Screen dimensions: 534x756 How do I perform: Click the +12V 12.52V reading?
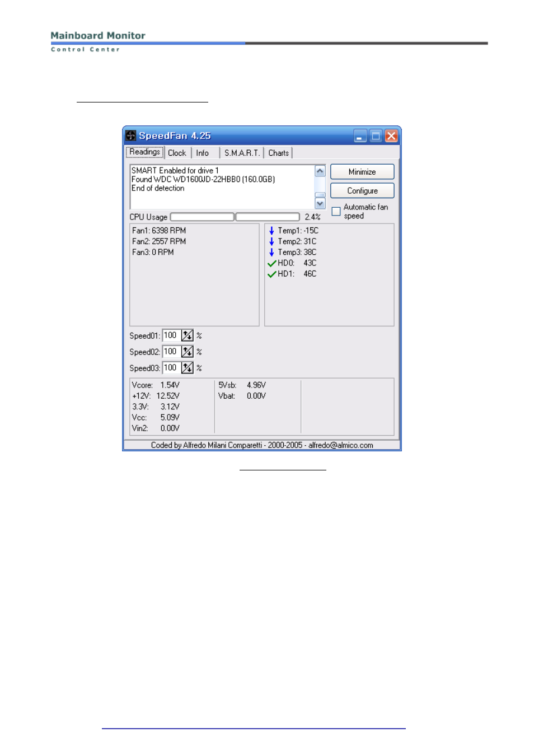point(156,396)
